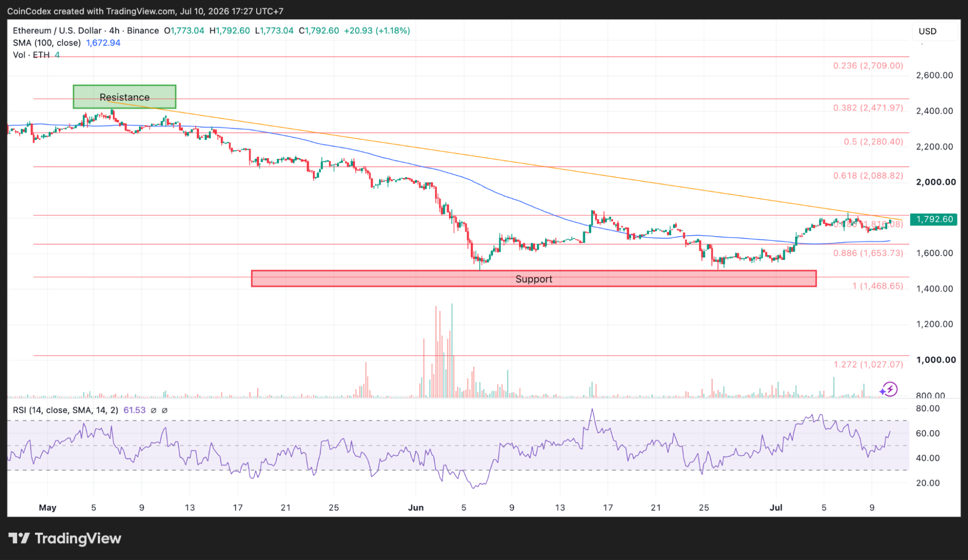Image resolution: width=968 pixels, height=560 pixels.
Task: Click the May label on the time axis
Action: click(x=47, y=507)
